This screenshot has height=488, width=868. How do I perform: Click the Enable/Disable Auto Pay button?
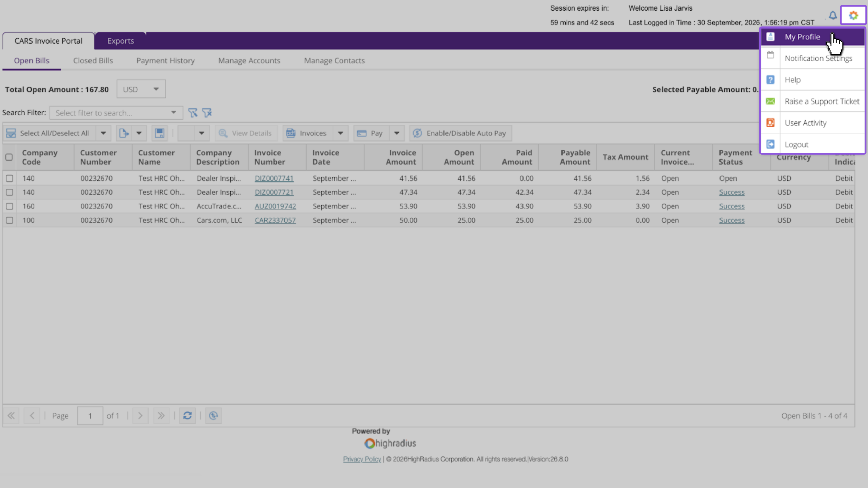point(460,133)
